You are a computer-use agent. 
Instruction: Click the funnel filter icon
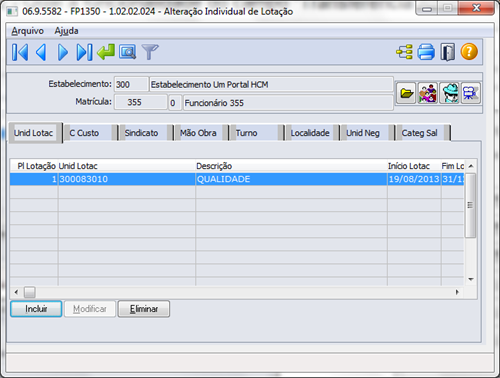click(150, 52)
